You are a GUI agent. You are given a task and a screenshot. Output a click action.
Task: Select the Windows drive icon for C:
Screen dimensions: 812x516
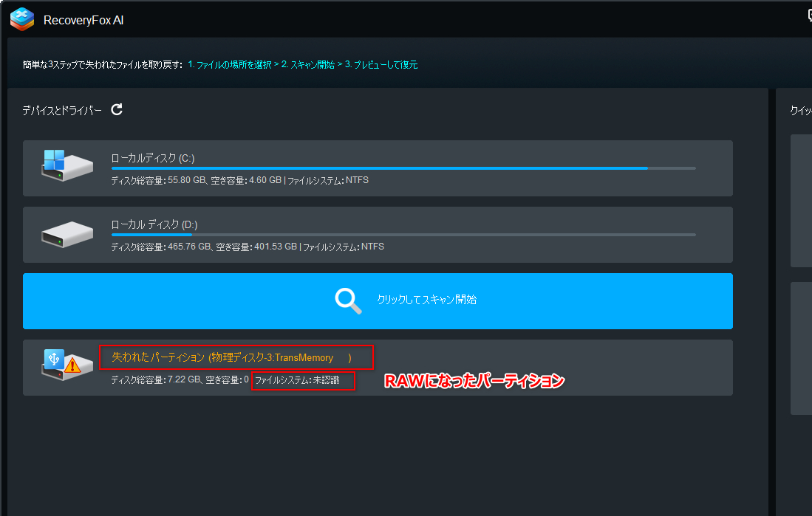pyautogui.click(x=66, y=165)
